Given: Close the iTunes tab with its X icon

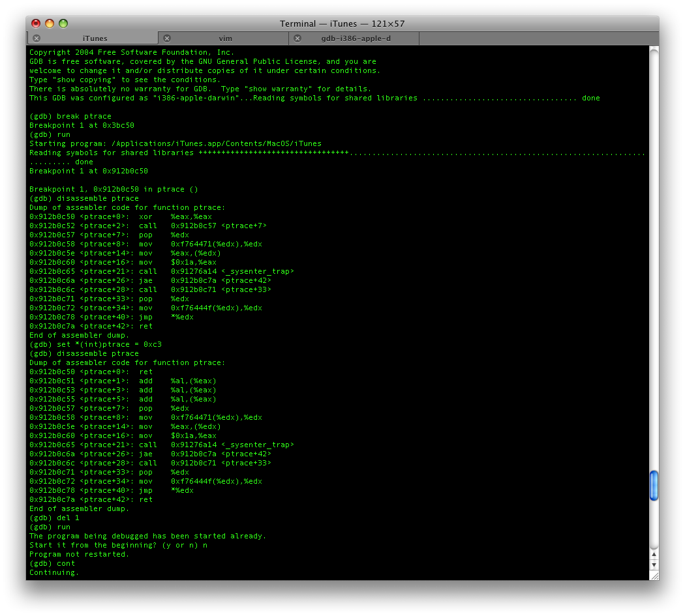Looking at the screenshot, I should tap(37, 38).
